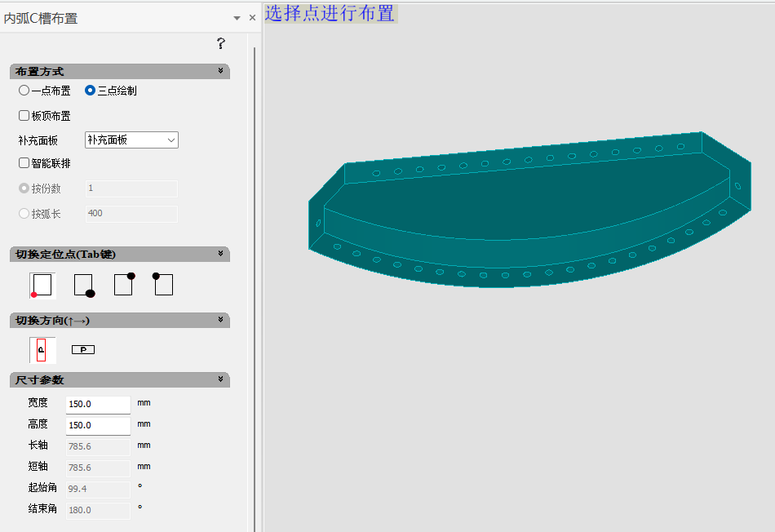Toggle the 智能联排 checkbox
Screen dimensions: 775x532
[24, 163]
